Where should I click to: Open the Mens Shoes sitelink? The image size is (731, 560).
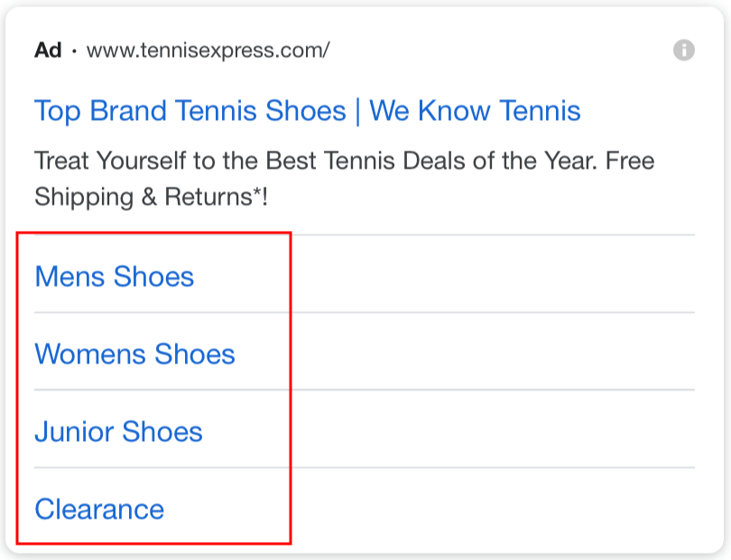click(x=115, y=276)
